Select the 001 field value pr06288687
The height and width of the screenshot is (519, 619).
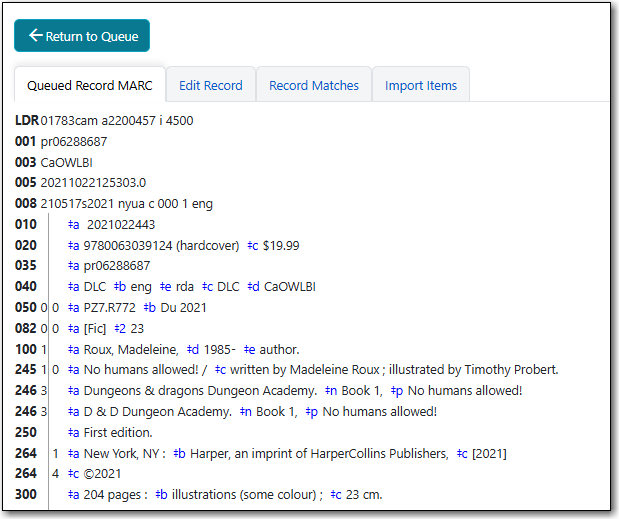click(74, 141)
